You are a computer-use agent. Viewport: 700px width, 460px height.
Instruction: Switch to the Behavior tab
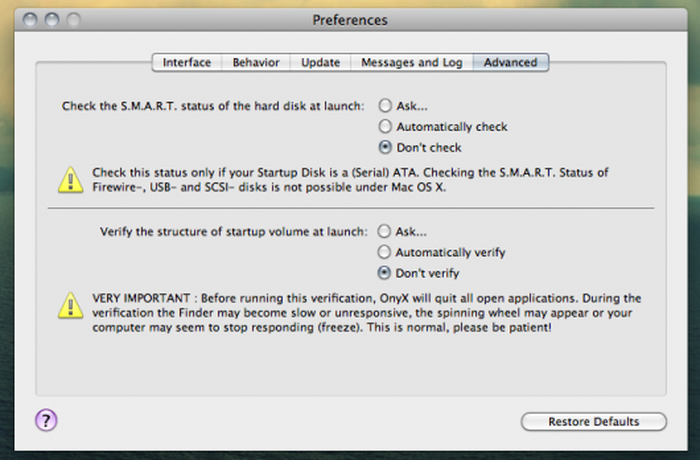click(x=256, y=63)
